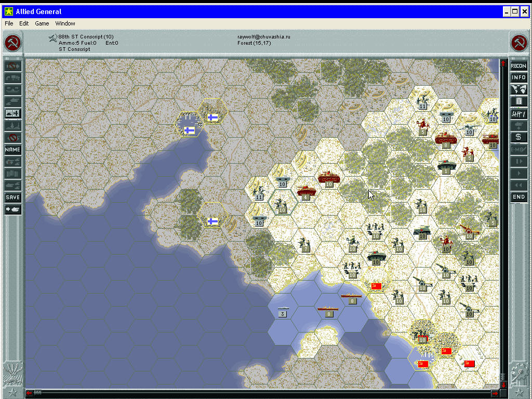The image size is (532, 399).
Task: Click the dimmed rewind replay icon
Action: 518,185
